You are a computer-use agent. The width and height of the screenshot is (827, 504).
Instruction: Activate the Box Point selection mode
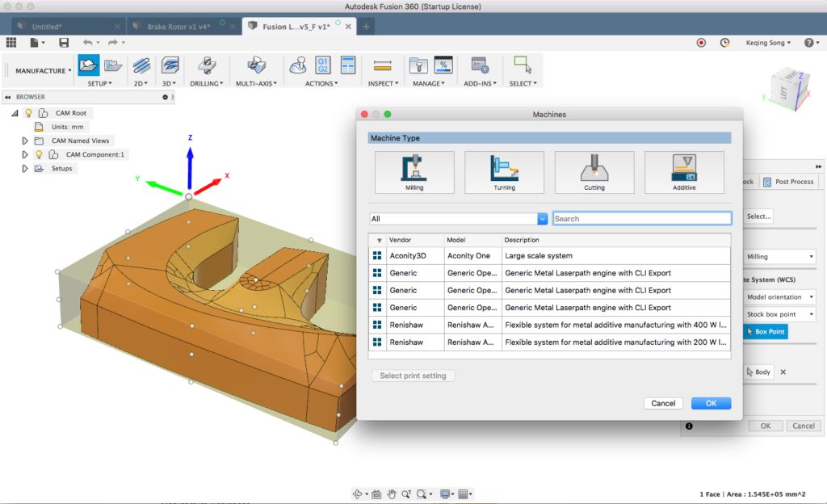764,331
